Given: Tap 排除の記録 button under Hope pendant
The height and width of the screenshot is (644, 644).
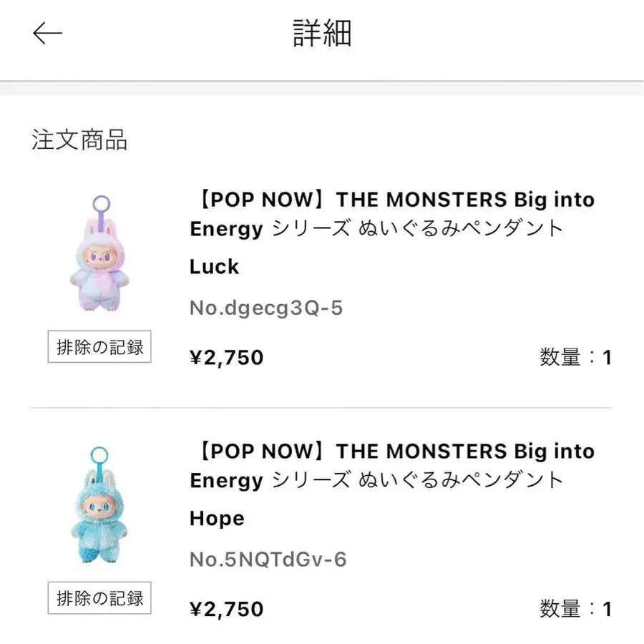Looking at the screenshot, I should click(99, 598).
